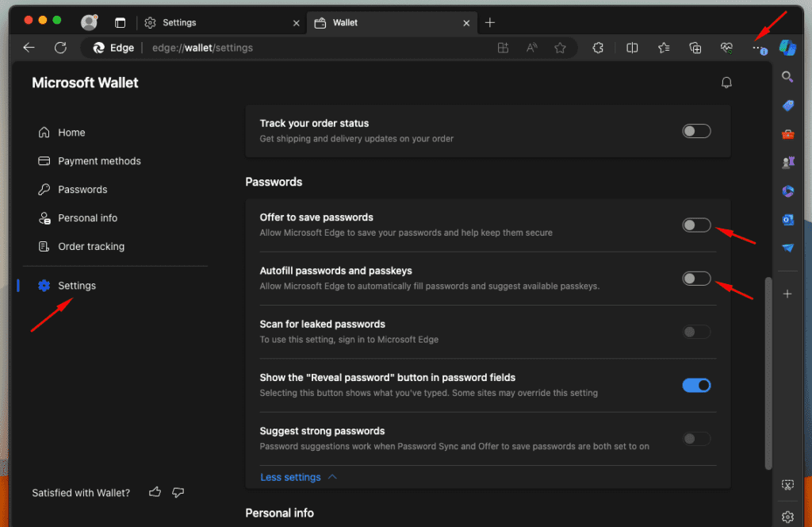
Task: Enable Offer to save passwords
Action: (696, 225)
